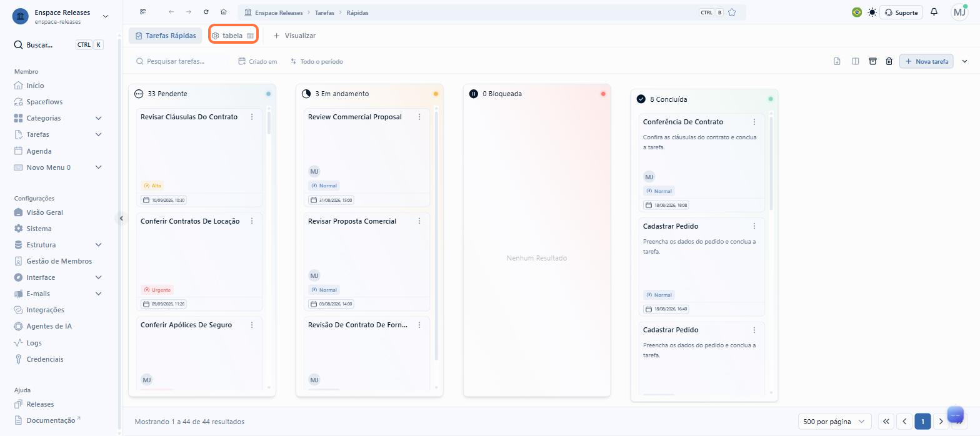This screenshot has width=980, height=436.
Task: Open Agenda in the sidebar
Action: click(x=33, y=151)
